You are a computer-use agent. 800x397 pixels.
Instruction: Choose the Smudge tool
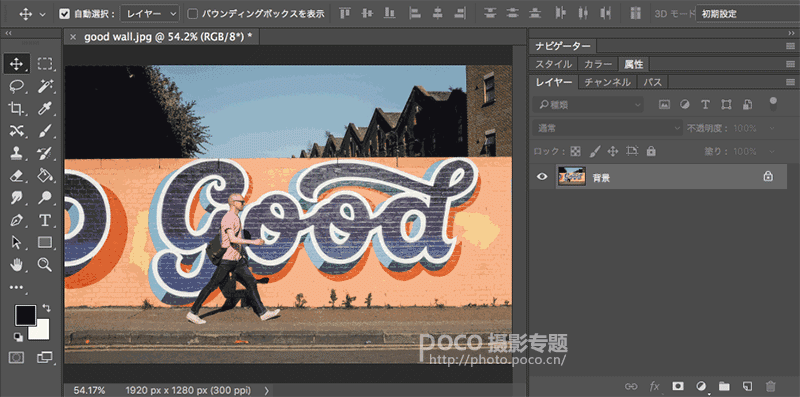tap(16, 197)
